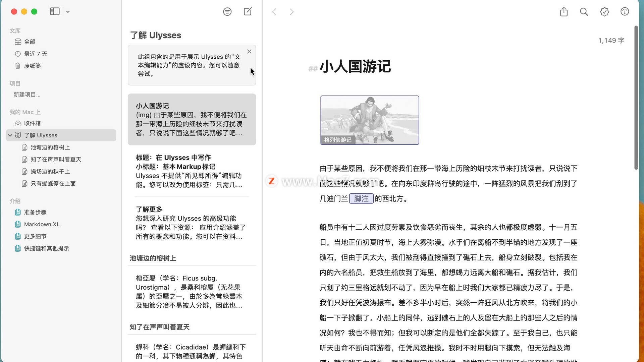Dismiss the intro note with X
644x362 pixels.
pyautogui.click(x=249, y=52)
